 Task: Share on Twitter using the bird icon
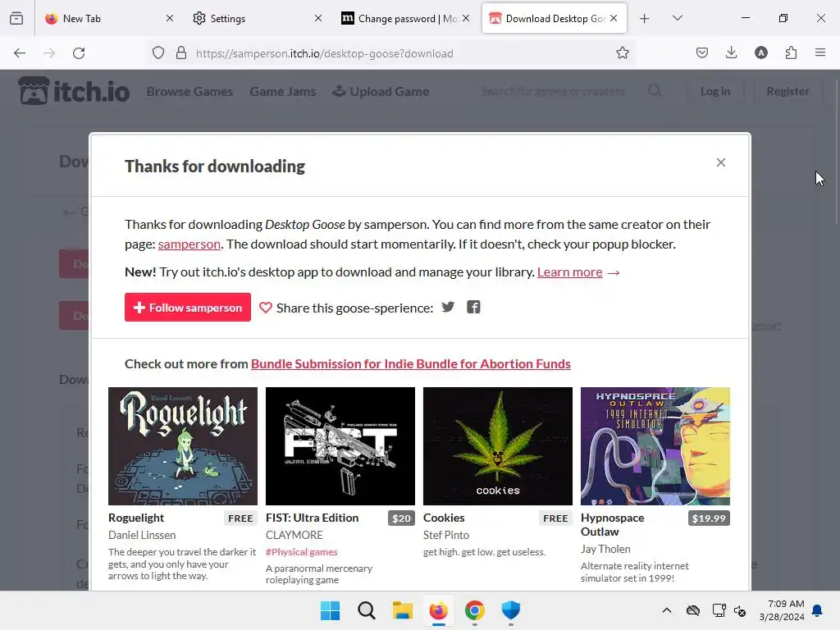click(448, 307)
